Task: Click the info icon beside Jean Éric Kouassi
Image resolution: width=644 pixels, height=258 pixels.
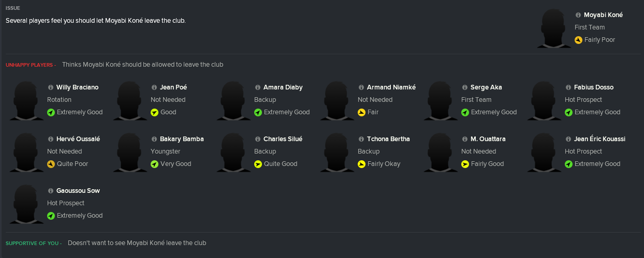Action: tap(568, 139)
